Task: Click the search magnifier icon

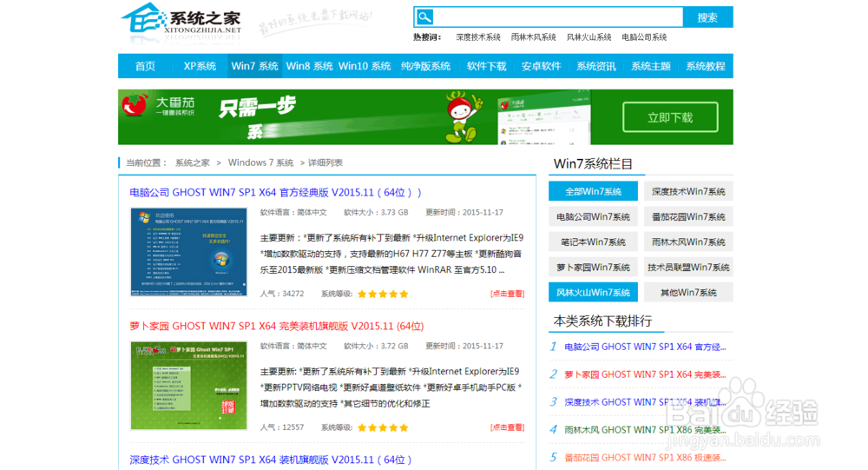Action: click(424, 17)
